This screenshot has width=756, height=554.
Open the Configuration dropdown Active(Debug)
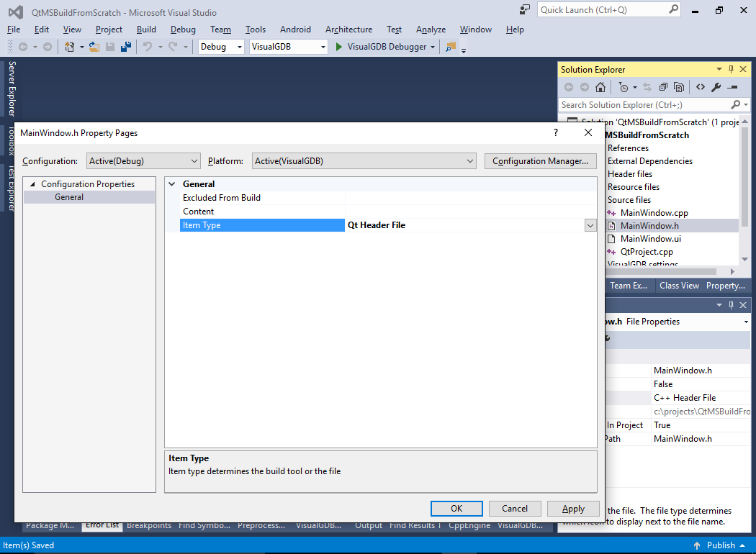click(143, 161)
